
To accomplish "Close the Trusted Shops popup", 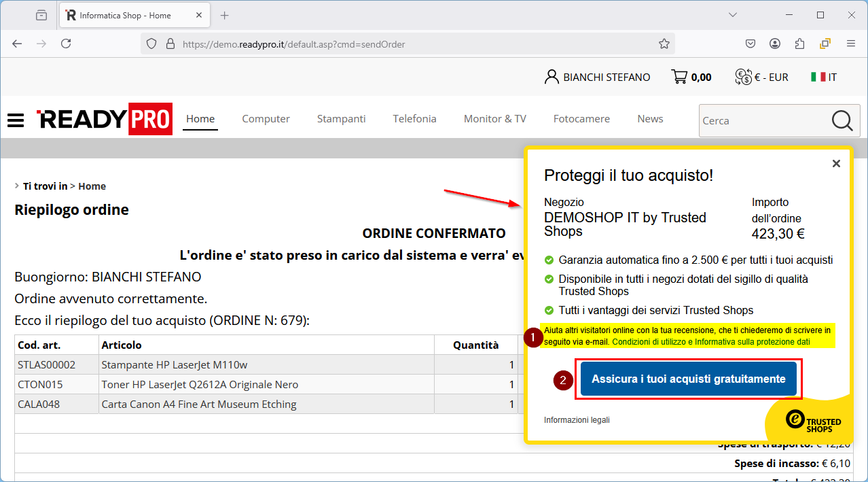I will pos(836,163).
